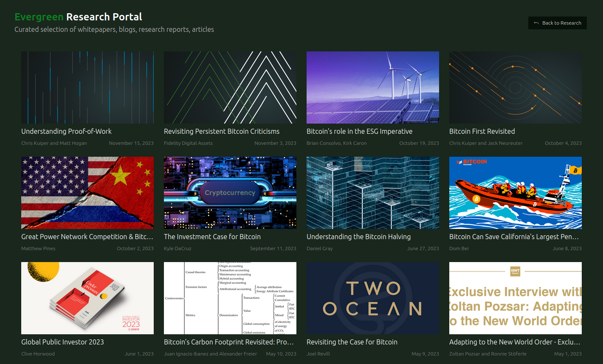Click the November 15, 2023 date
603x364 pixels.
131,143
